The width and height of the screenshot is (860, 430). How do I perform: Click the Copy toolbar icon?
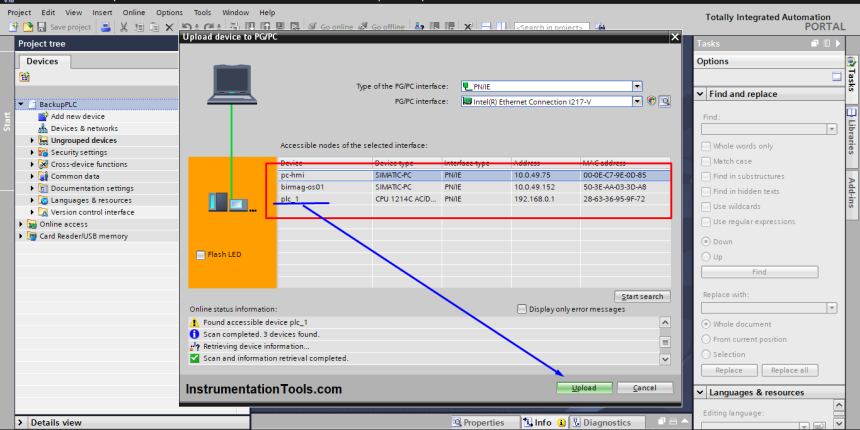[139, 26]
